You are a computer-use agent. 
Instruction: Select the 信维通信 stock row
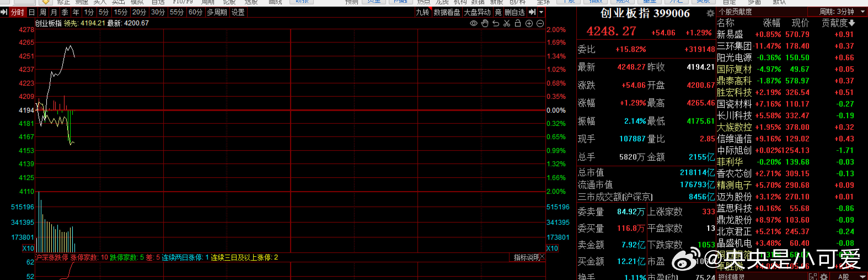pyautogui.click(x=792, y=139)
